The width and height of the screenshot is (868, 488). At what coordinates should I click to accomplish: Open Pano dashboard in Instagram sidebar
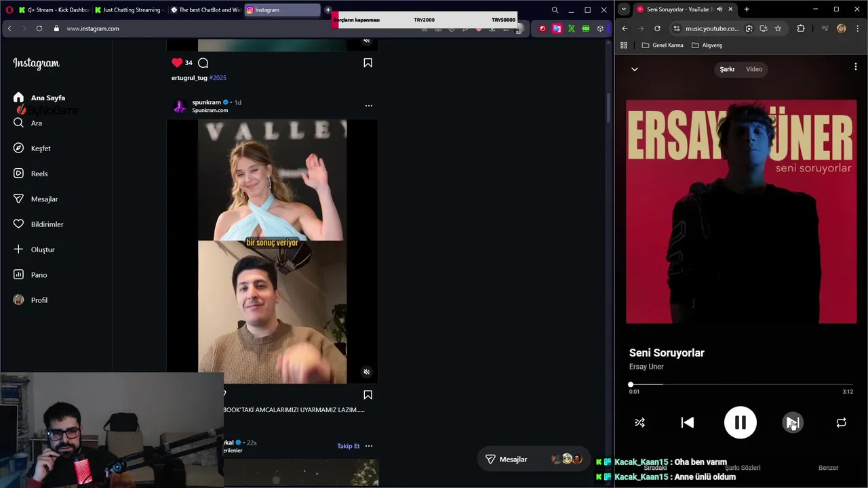[x=30, y=274]
